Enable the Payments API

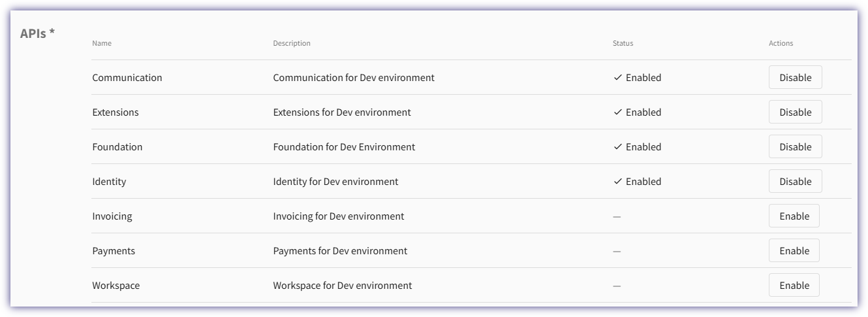pos(794,250)
